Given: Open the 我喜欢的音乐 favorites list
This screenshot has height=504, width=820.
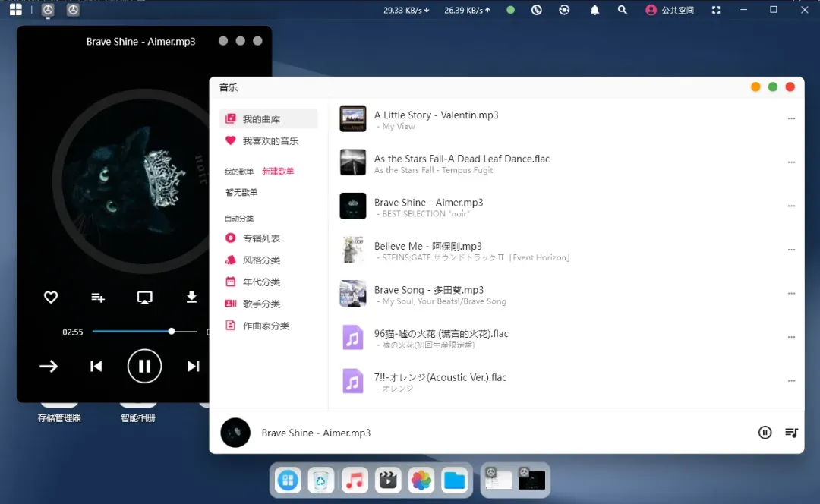Looking at the screenshot, I should (x=270, y=141).
